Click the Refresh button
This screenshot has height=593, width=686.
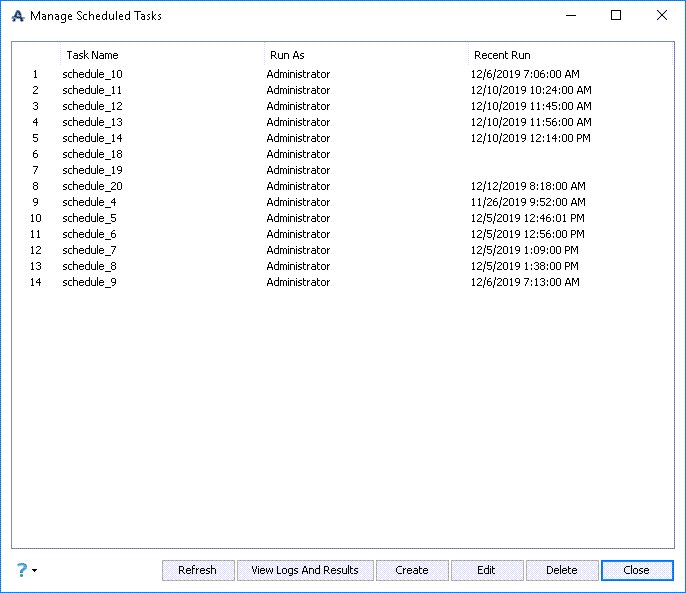coord(198,570)
